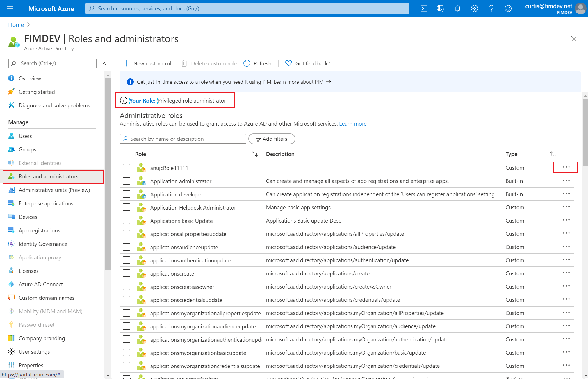Open ellipsis menu for Application developer row
This screenshot has width=588, height=379.
566,194
